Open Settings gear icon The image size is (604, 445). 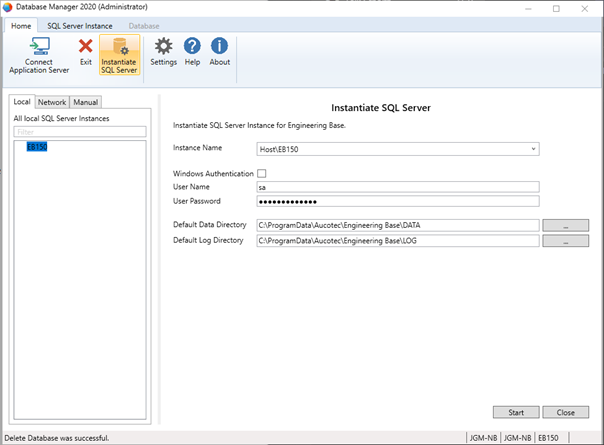(163, 46)
